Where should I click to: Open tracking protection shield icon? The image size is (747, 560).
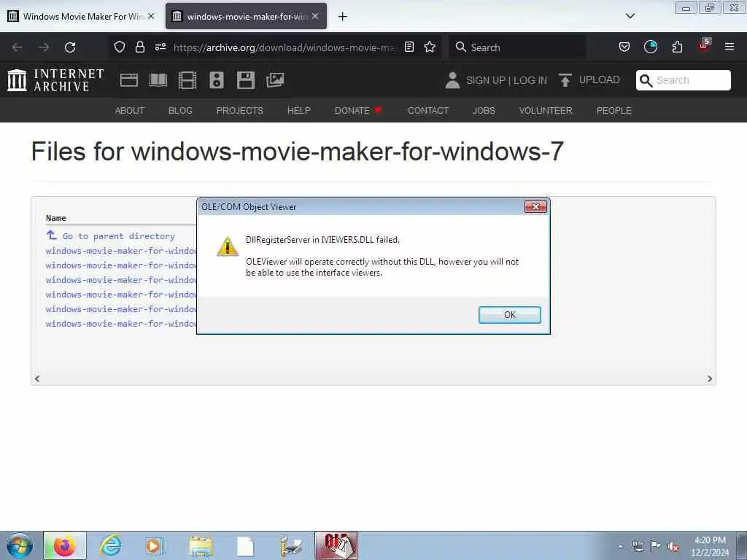[x=120, y=47]
